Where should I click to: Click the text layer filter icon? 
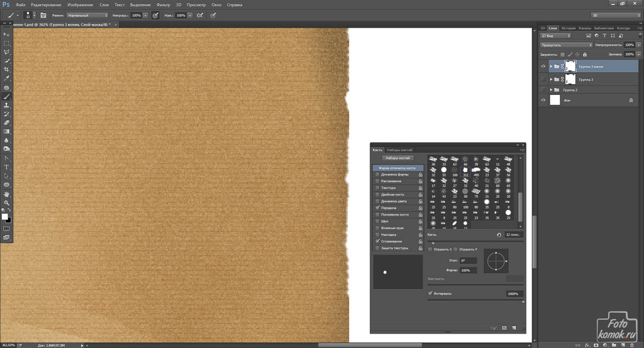click(584, 36)
